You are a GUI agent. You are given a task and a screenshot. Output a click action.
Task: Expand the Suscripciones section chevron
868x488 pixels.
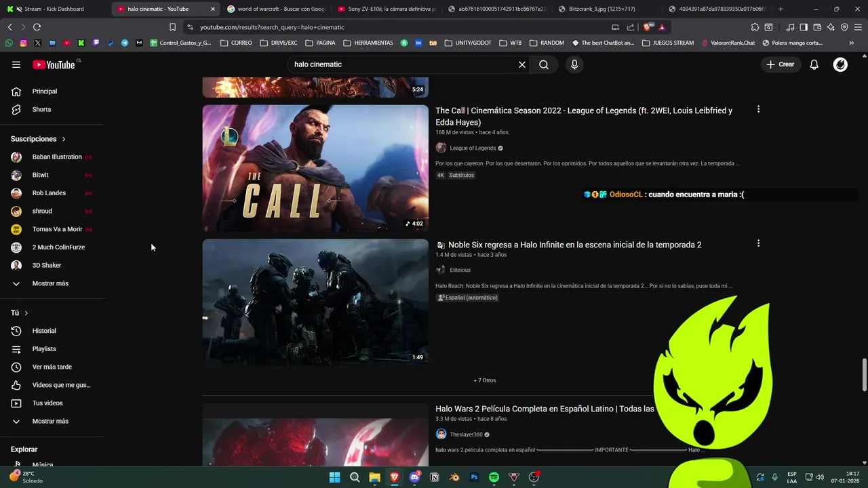click(x=64, y=139)
